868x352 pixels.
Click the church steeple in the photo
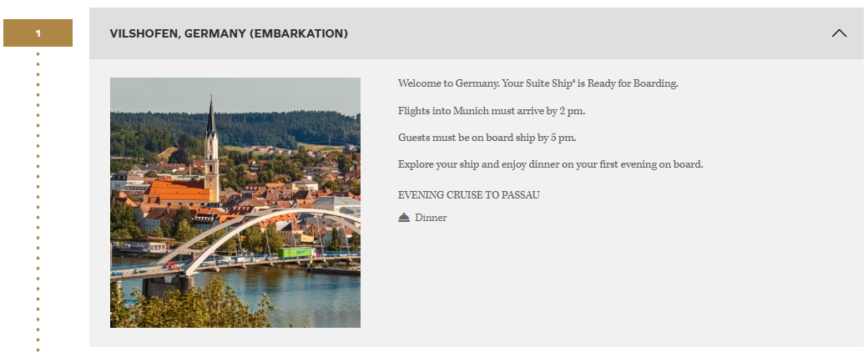tap(211, 125)
